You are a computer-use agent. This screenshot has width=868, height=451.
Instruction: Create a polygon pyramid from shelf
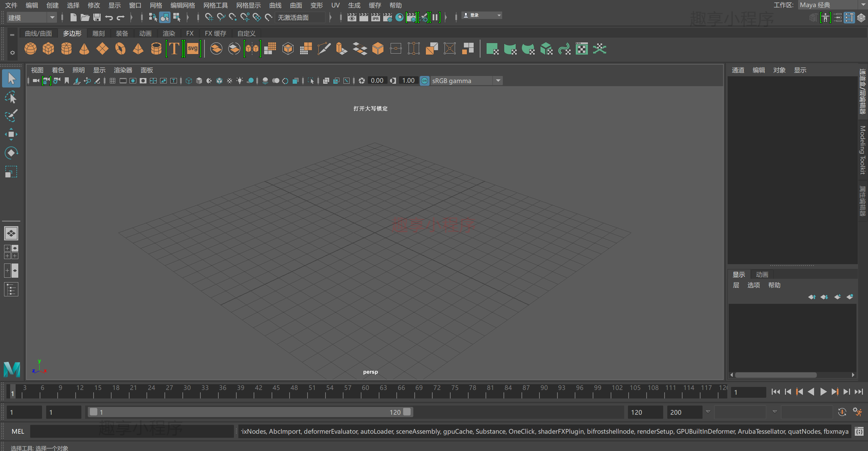click(138, 48)
